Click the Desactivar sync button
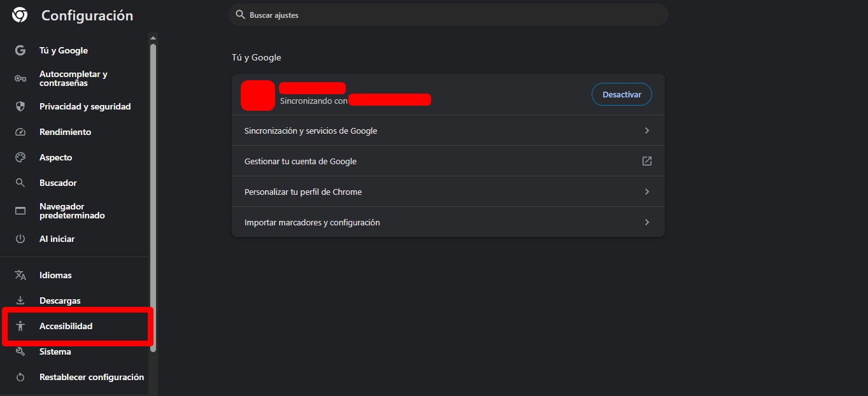This screenshot has height=396, width=868. click(x=622, y=94)
